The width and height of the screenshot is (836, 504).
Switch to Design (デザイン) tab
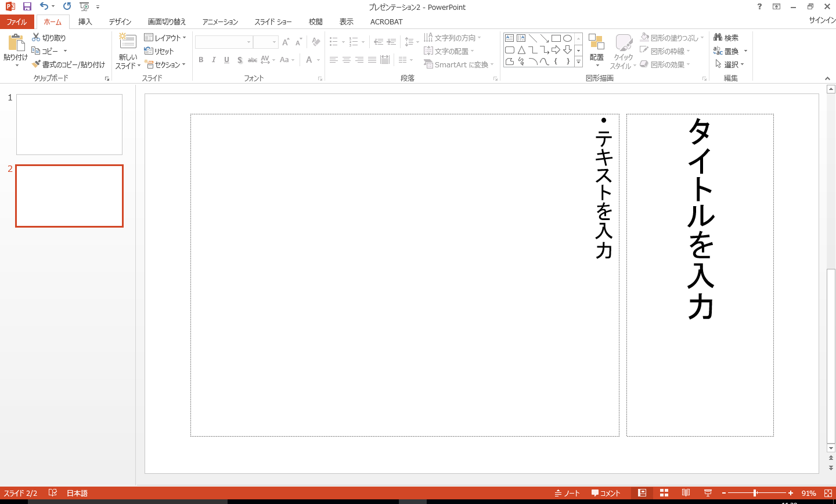(120, 21)
